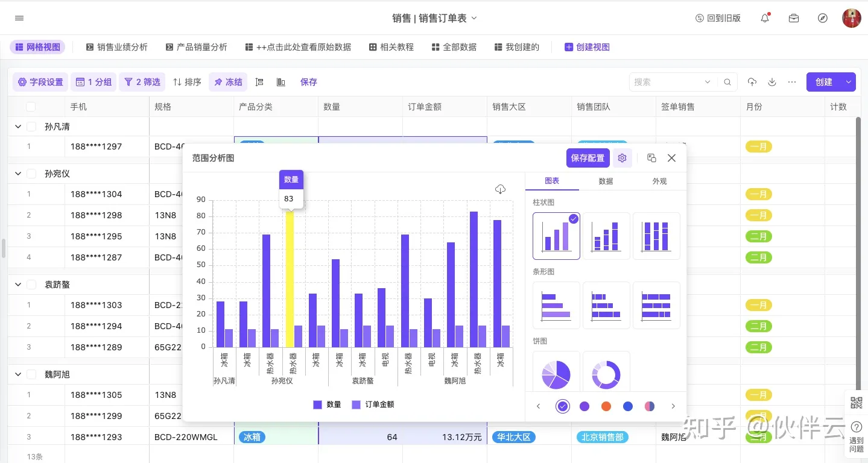Select the stacked column chart type
The image size is (868, 463).
pos(606,236)
